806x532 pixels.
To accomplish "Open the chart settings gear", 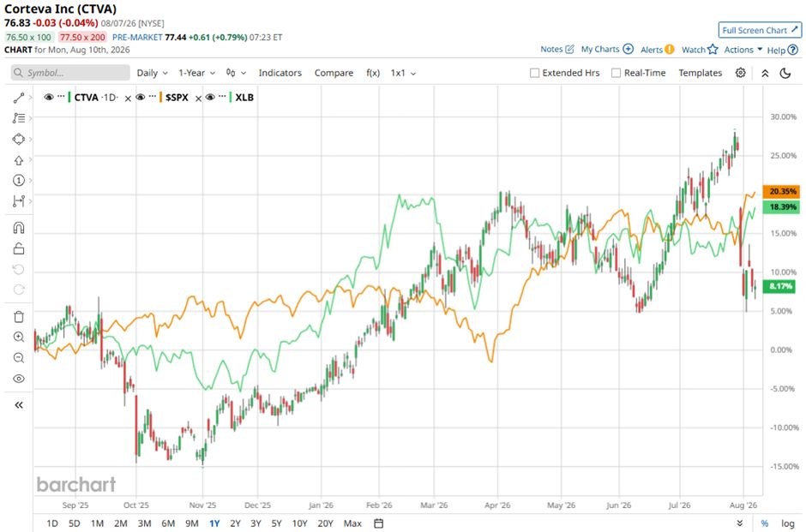I will pos(740,73).
